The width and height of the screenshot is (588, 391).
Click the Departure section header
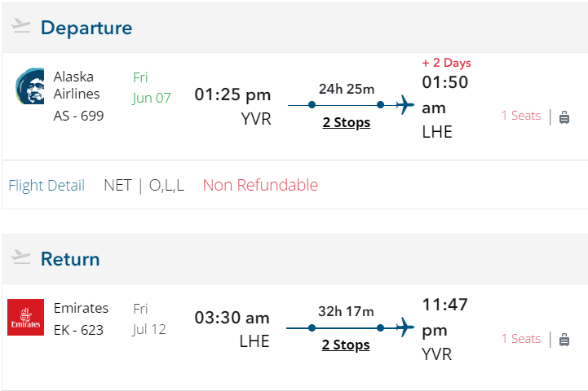[86, 28]
